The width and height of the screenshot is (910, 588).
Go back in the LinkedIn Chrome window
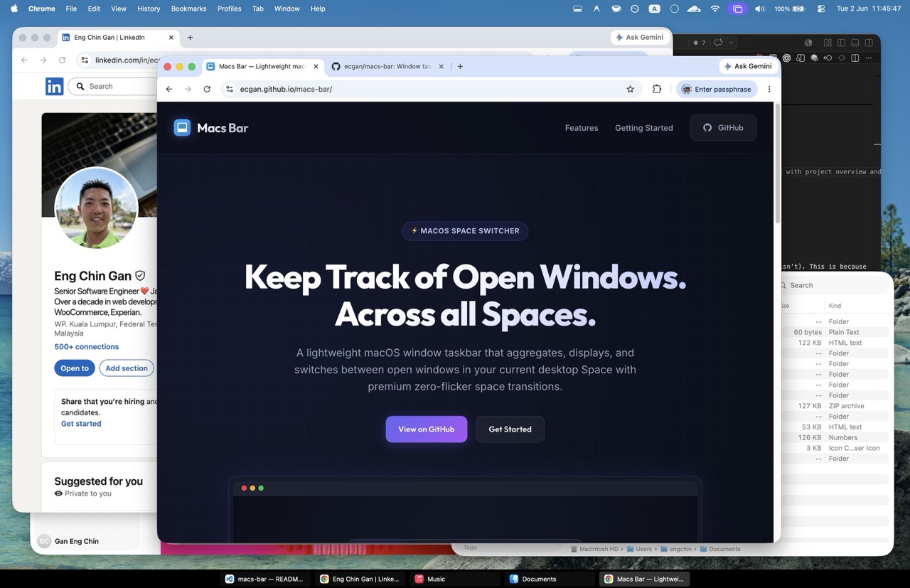click(x=24, y=60)
